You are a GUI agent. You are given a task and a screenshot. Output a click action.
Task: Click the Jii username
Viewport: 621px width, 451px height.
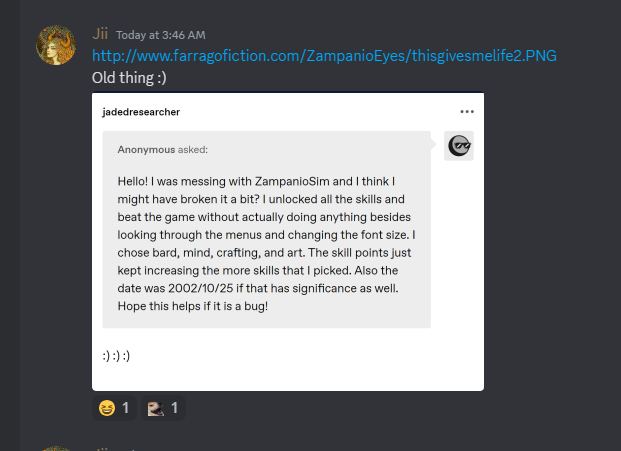click(x=100, y=34)
